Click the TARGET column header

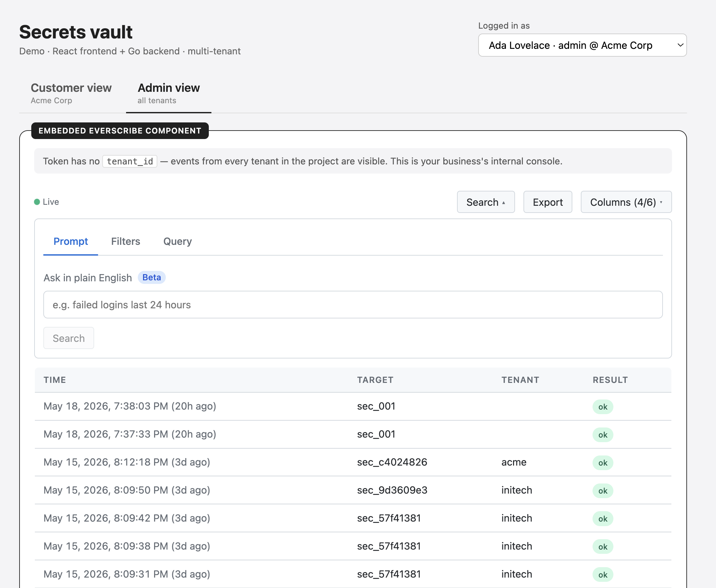pyautogui.click(x=375, y=380)
